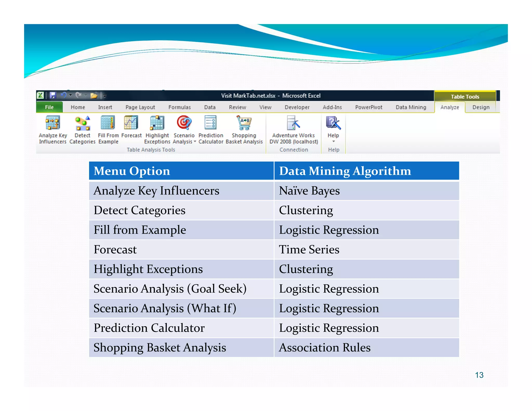Switch to the Design tab under Table Tools
532x411 pixels.
coord(481,107)
